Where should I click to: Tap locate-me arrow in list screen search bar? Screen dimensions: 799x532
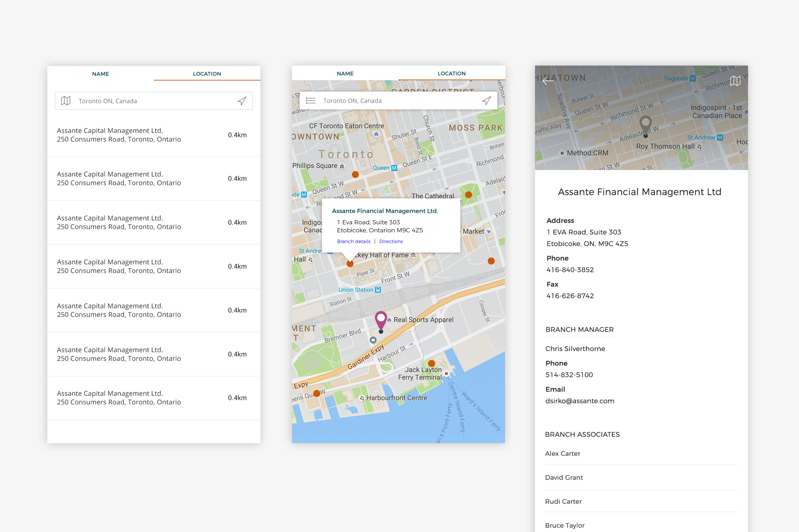[242, 101]
